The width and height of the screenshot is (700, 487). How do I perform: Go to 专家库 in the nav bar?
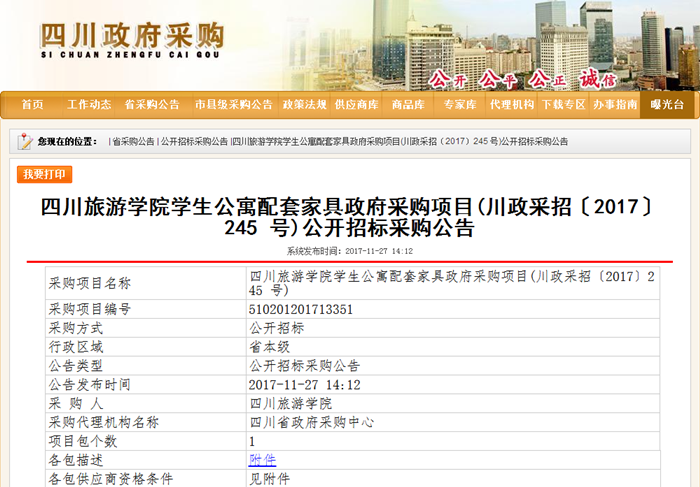pyautogui.click(x=460, y=104)
